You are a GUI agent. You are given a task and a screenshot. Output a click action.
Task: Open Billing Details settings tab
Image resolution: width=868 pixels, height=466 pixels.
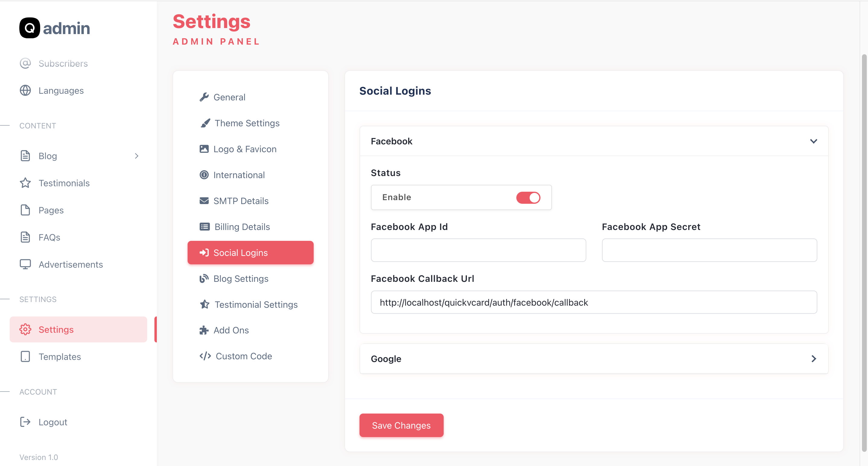click(242, 227)
